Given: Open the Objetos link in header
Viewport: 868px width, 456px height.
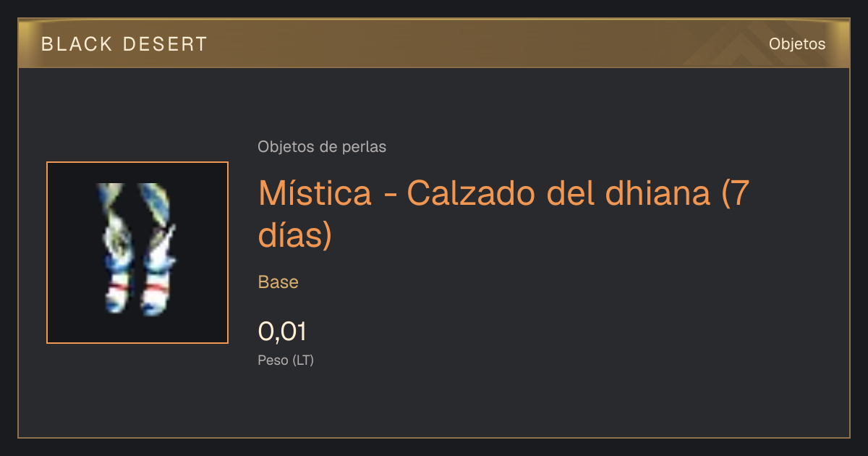Looking at the screenshot, I should tap(797, 44).
